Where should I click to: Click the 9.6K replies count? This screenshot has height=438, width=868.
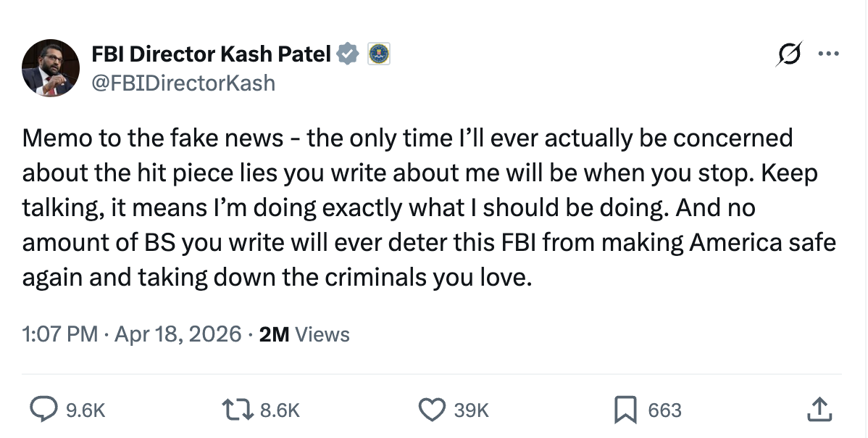(85, 410)
